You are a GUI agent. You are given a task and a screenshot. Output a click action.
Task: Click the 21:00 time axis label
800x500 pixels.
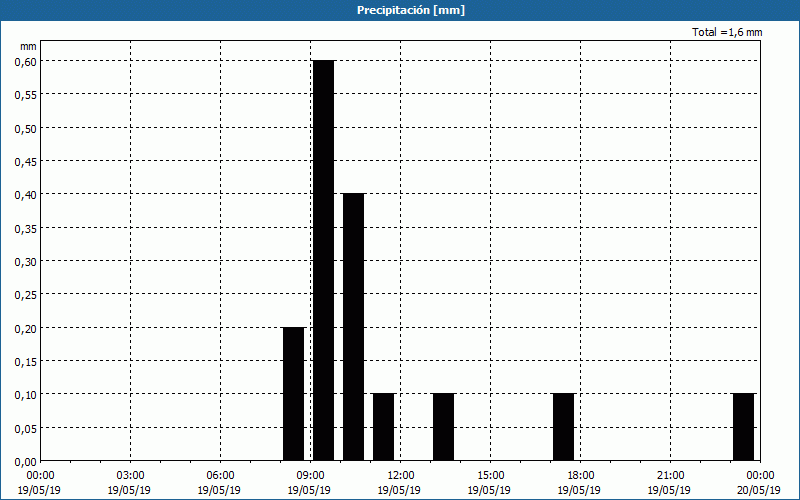tap(670, 476)
